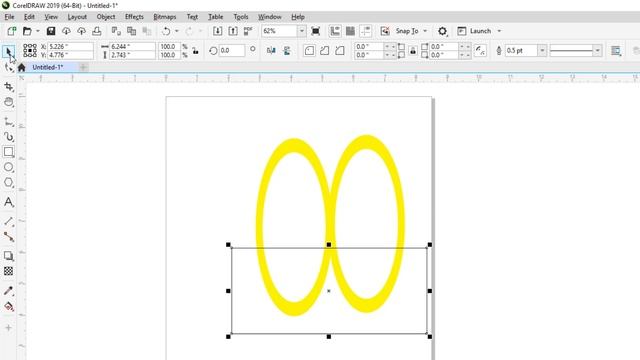
Task: Open the Layout menu
Action: pos(77,17)
